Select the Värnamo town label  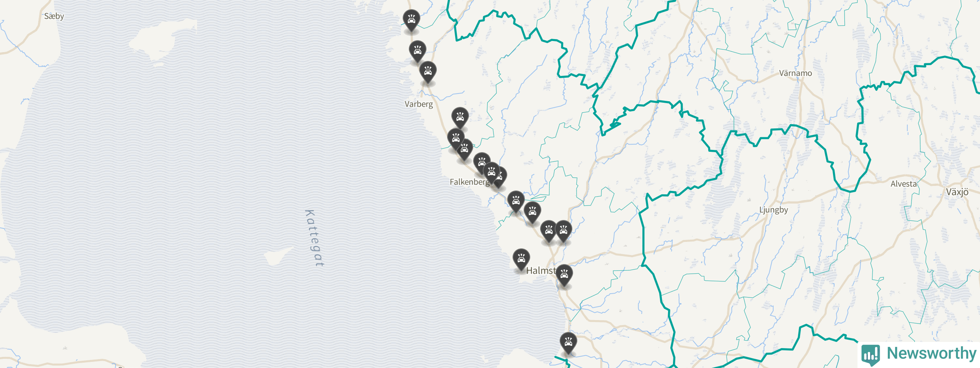pyautogui.click(x=795, y=73)
